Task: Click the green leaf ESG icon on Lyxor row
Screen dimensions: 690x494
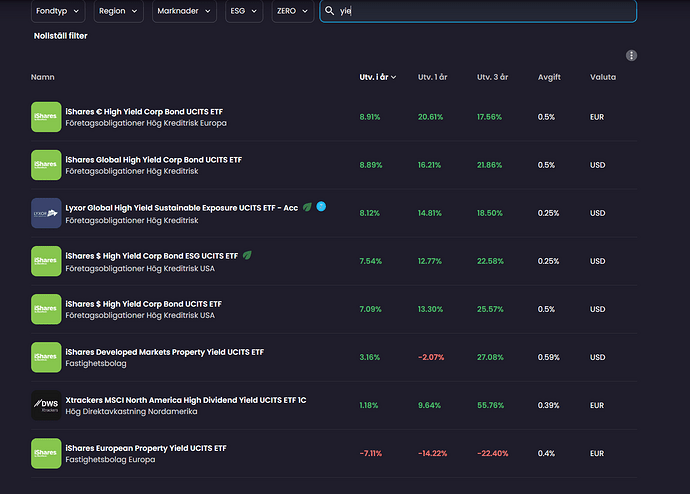Action: [x=307, y=207]
